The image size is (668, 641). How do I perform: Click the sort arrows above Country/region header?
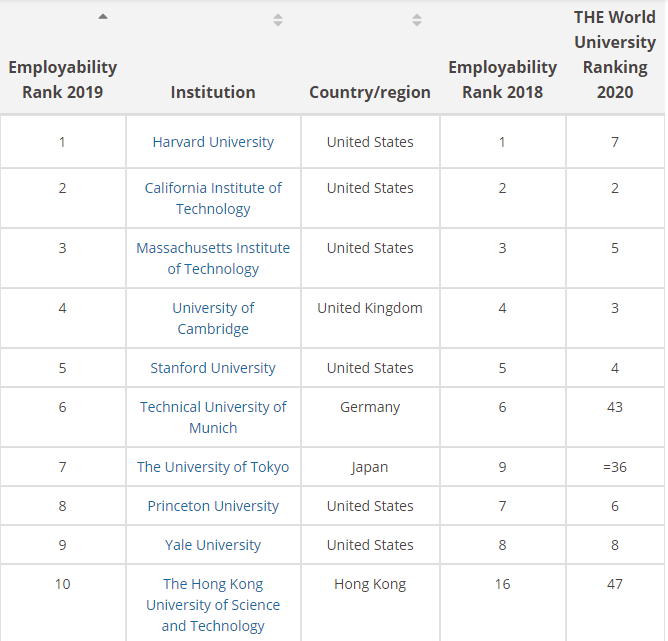[417, 20]
